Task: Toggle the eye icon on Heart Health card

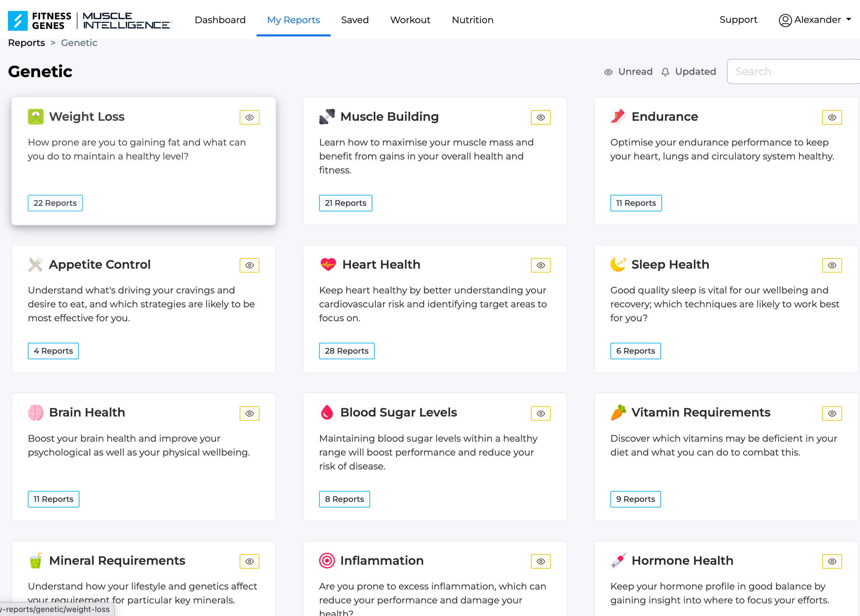Action: click(541, 265)
